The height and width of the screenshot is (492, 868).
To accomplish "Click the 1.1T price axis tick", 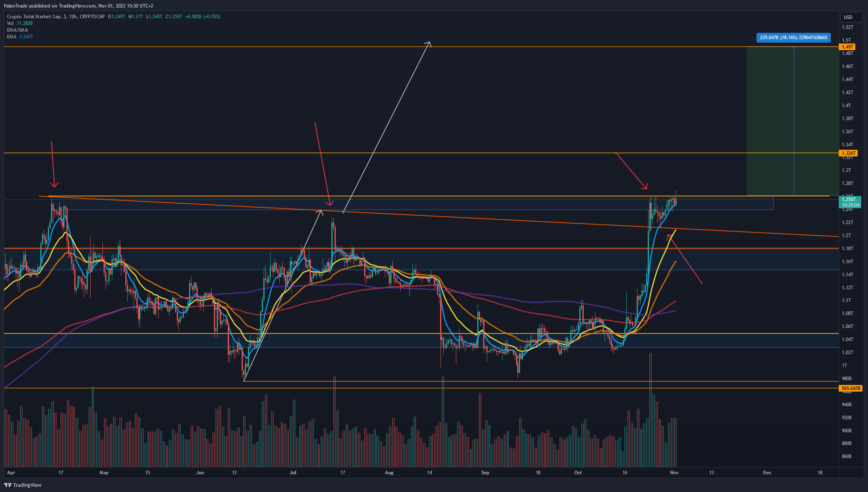I will click(x=846, y=300).
